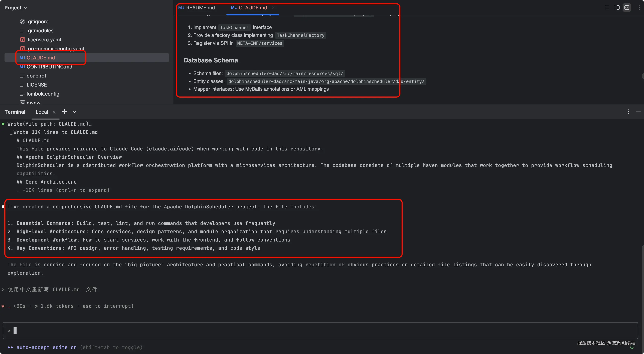Screen dimensions: 644x354
Task: Select editor and preview split view icon
Action: (617, 8)
